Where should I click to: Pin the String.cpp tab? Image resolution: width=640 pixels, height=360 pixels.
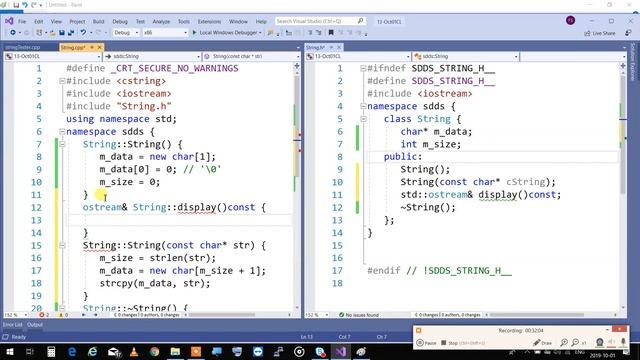click(x=92, y=47)
